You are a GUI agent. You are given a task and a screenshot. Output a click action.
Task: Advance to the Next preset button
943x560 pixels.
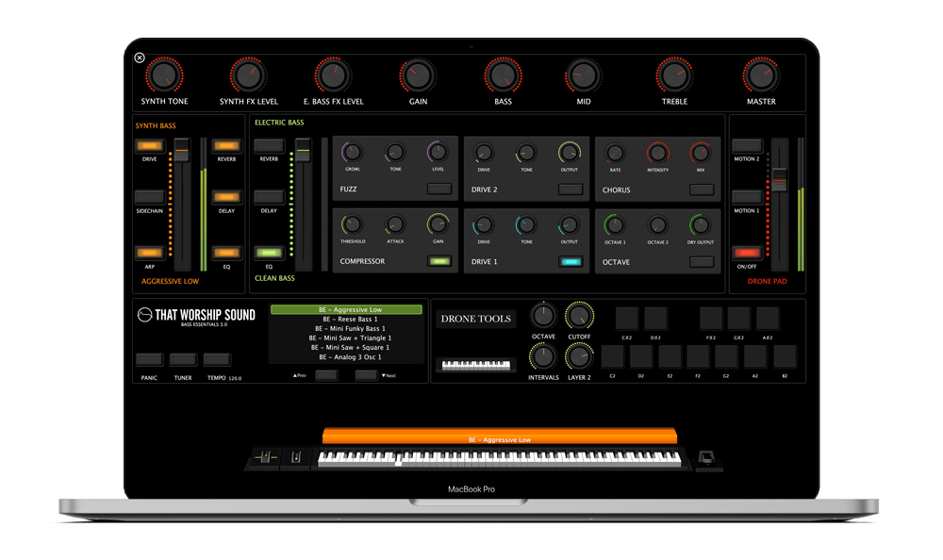click(366, 375)
